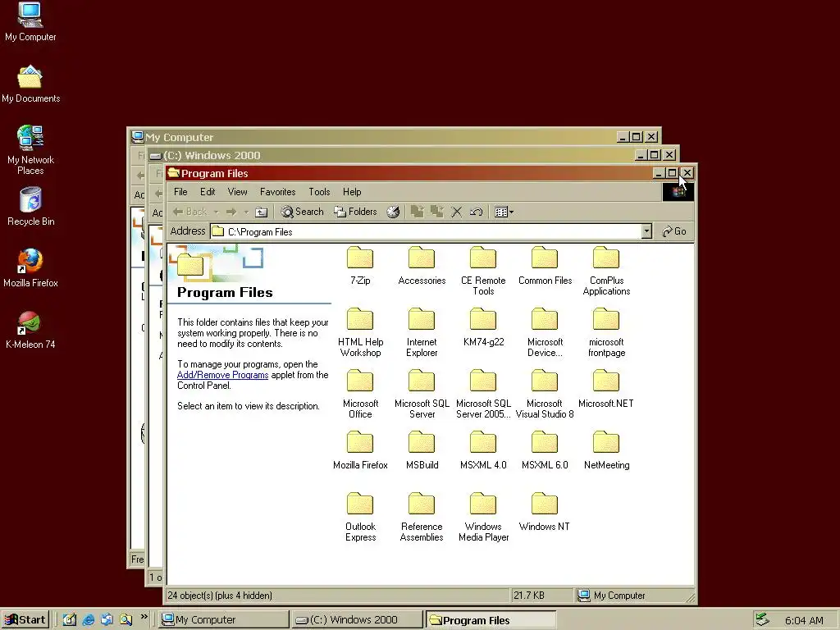Select the My Computer desktop icon

[30, 21]
